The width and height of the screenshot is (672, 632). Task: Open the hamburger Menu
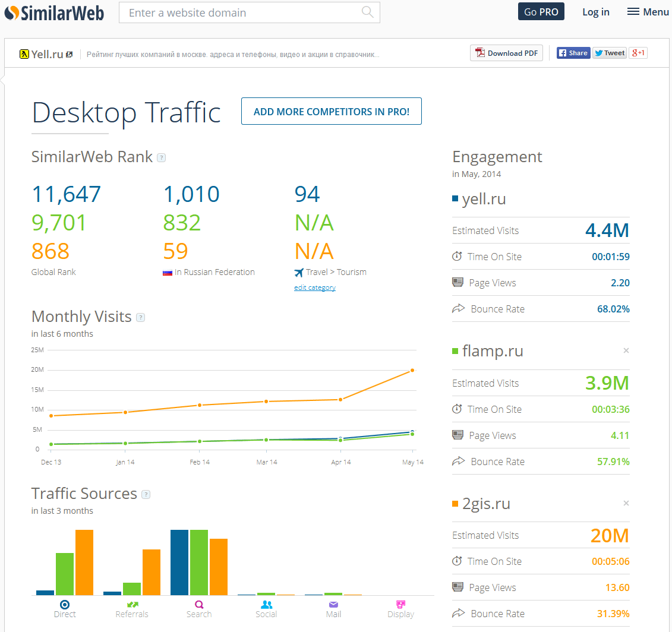pos(648,12)
